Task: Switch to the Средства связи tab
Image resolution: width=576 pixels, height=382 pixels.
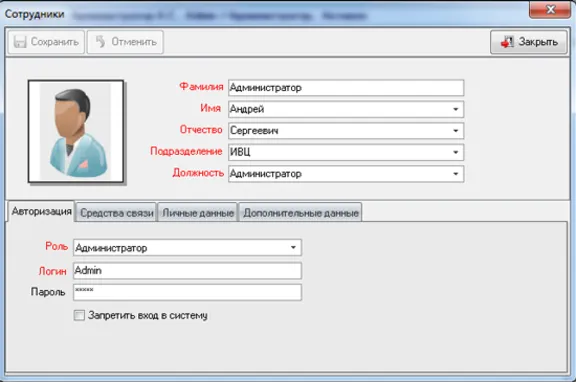Action: 116,213
